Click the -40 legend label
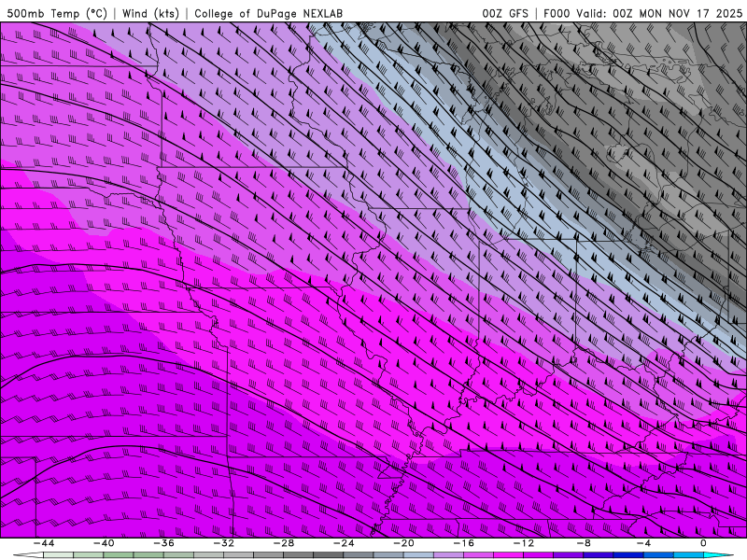Viewport: 747px width, 560px height. [104, 543]
